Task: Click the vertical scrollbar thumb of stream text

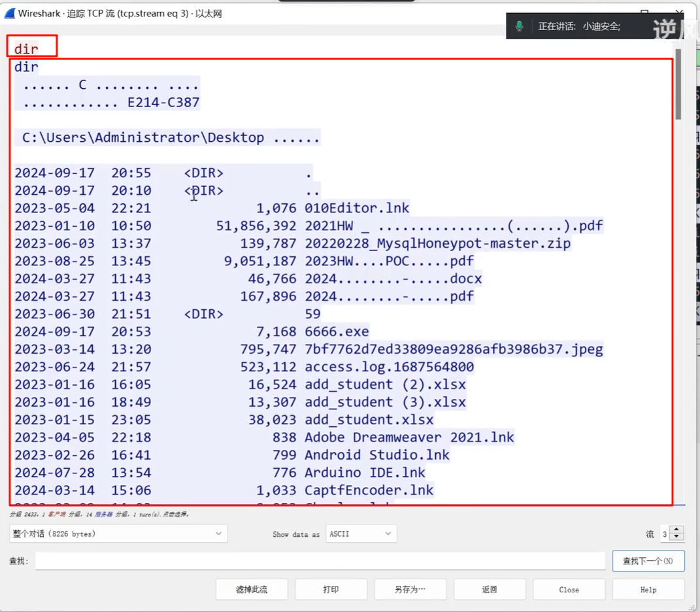Action: coord(678,84)
